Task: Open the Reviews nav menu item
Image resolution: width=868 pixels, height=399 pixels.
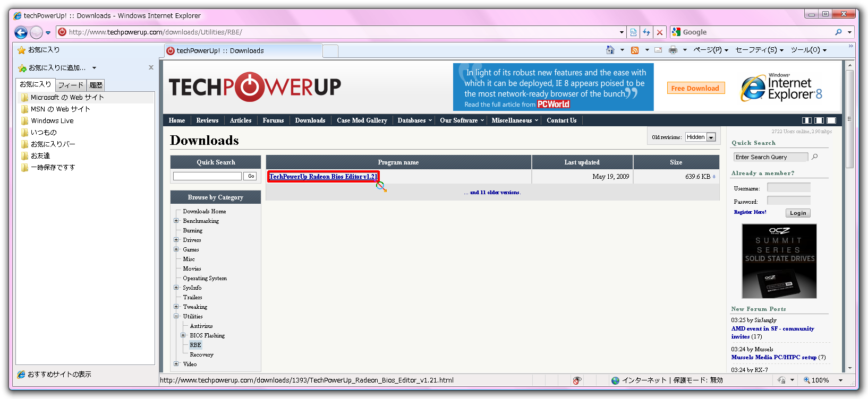Action: (x=207, y=120)
